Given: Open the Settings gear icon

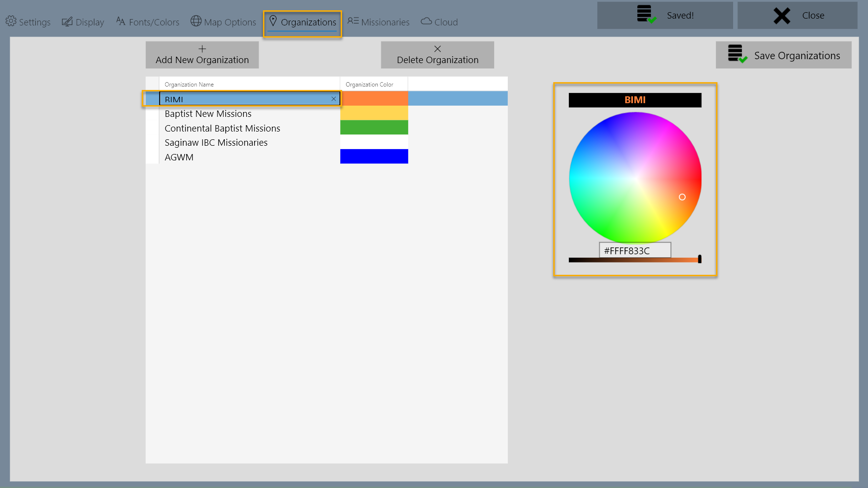Looking at the screenshot, I should click(10, 21).
